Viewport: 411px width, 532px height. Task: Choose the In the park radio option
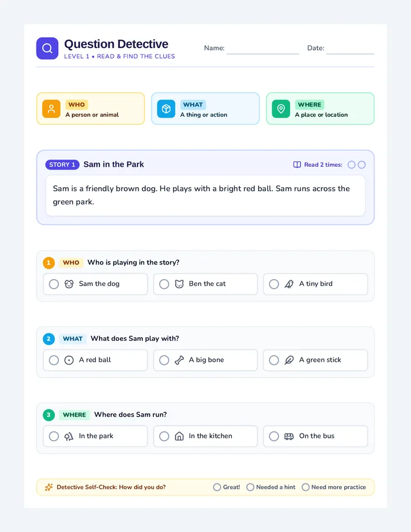54,436
